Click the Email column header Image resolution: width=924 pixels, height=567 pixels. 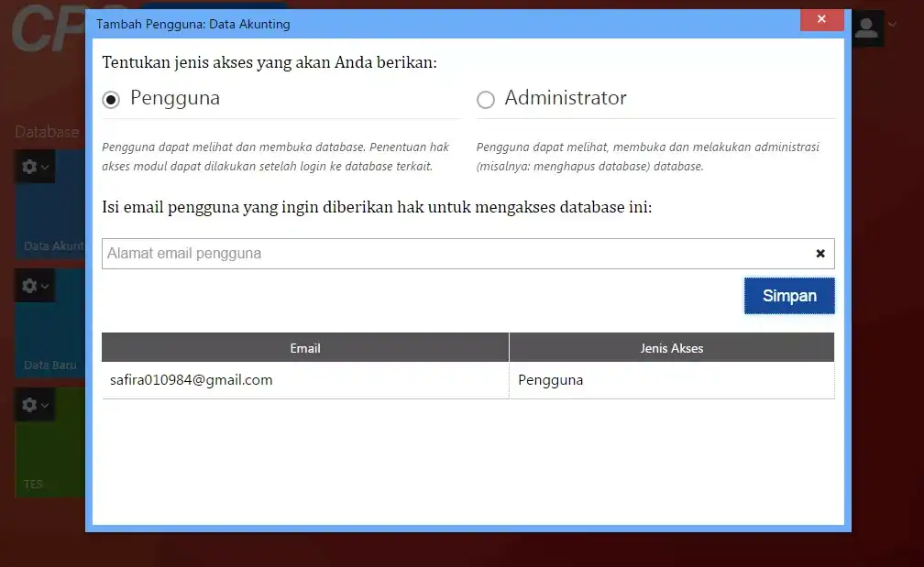point(305,347)
